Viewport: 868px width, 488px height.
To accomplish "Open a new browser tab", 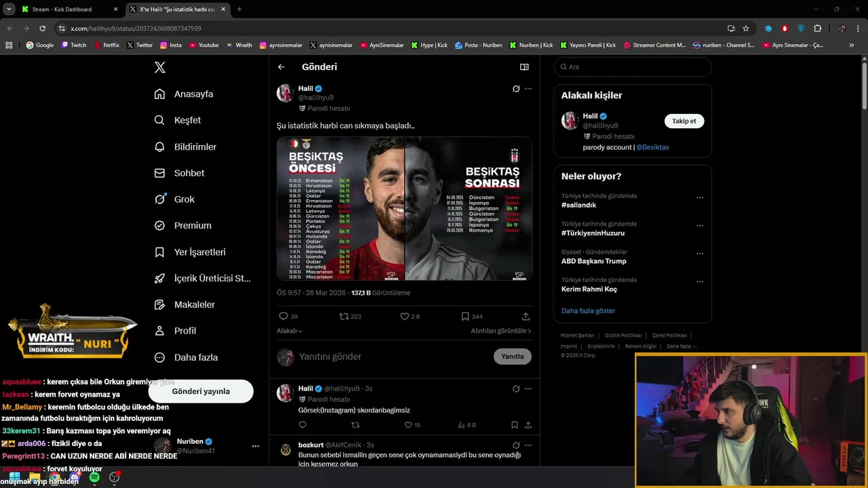I will tap(239, 9).
